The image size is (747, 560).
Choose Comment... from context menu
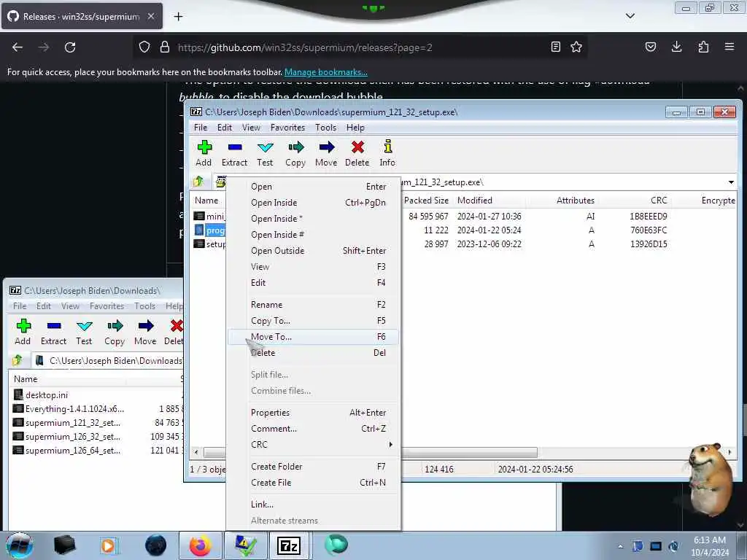coord(314,429)
